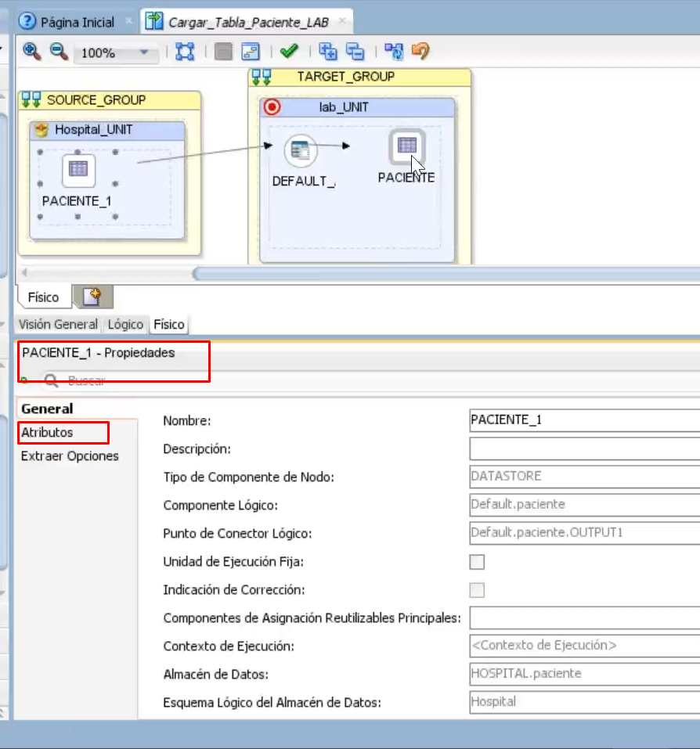Click the help icon on Página Inicial tab
Viewport: 700px width, 749px height.
point(27,21)
